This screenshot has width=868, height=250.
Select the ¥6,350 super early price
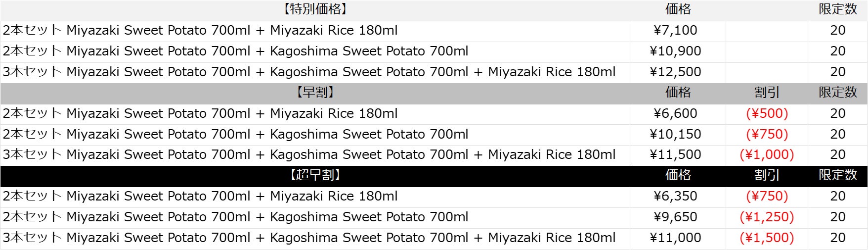675,197
